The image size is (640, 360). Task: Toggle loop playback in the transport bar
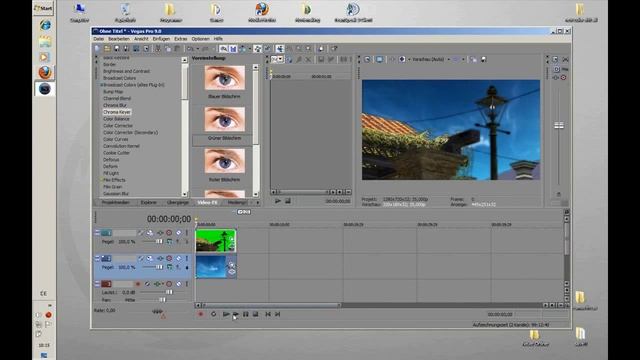(x=213, y=314)
